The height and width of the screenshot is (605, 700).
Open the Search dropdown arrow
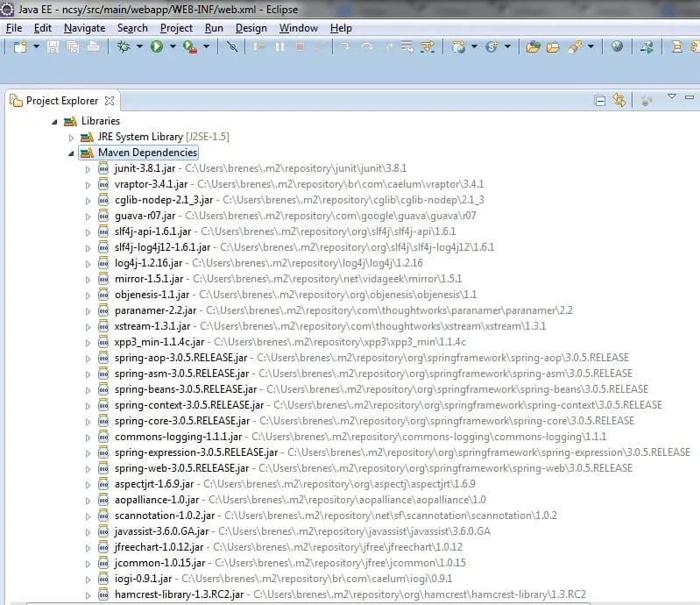pyautogui.click(x=590, y=46)
